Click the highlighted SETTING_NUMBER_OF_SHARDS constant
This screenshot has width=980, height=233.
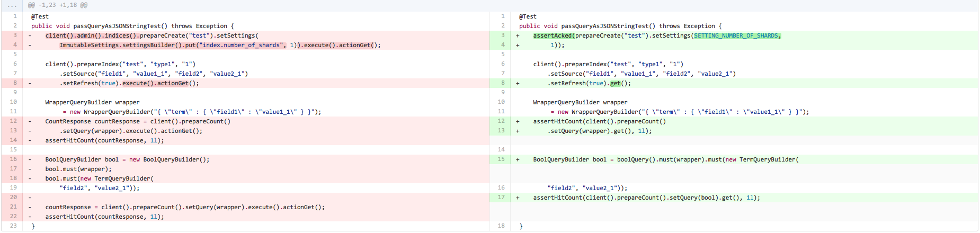[x=736, y=35]
